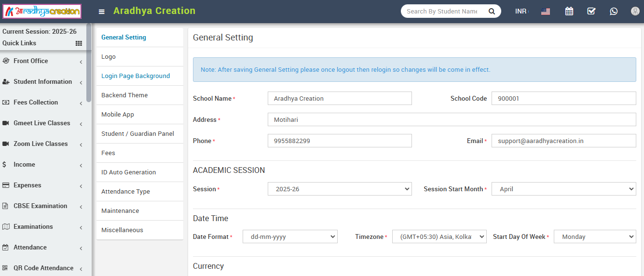Click the search magnifier icon
This screenshot has width=644, height=276.
pyautogui.click(x=492, y=11)
